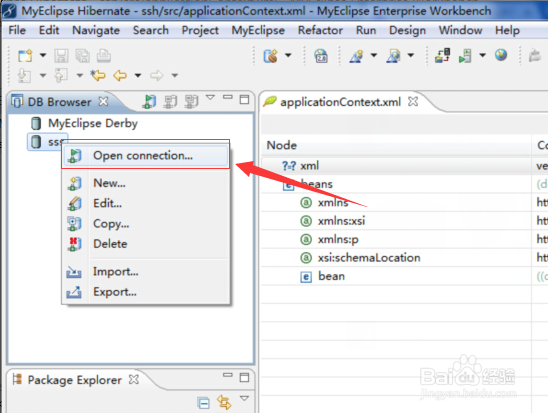
Task: Open the Next Annotation dropdown arrow
Action: click(43, 75)
